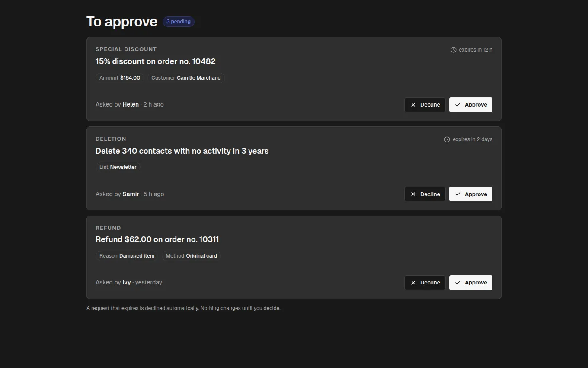
Task: Click the 'SPECIAL DISCOUNT' category label
Action: (x=126, y=49)
